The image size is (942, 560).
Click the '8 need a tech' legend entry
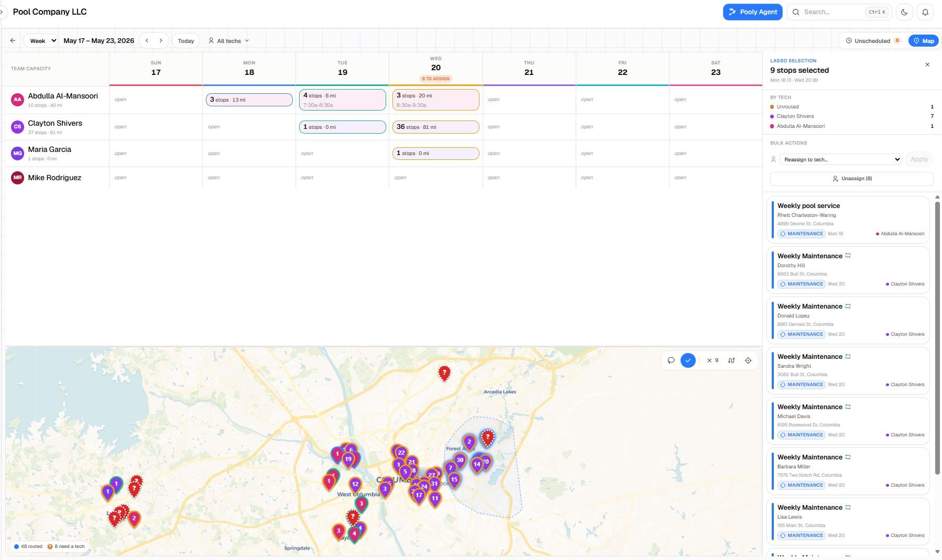point(66,546)
